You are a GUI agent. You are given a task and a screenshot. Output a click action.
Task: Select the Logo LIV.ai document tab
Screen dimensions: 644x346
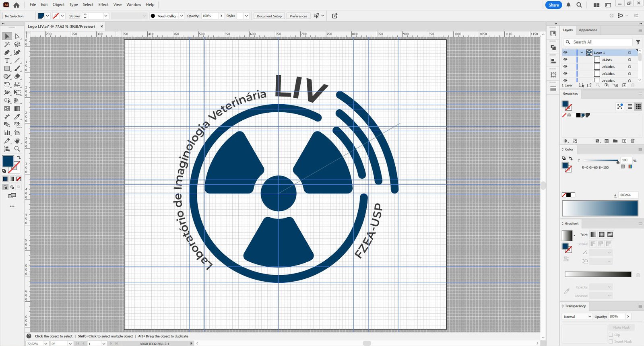61,27
